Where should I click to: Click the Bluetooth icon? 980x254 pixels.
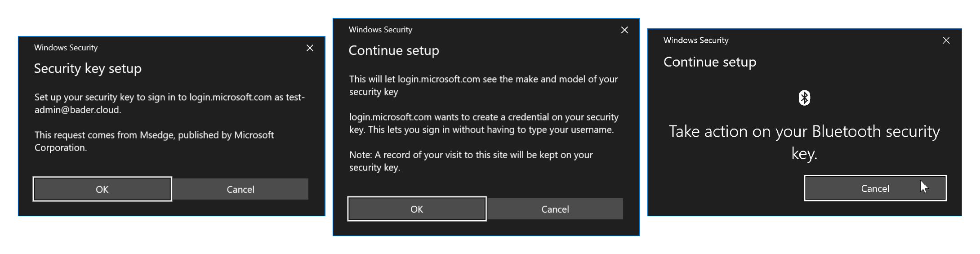click(804, 98)
